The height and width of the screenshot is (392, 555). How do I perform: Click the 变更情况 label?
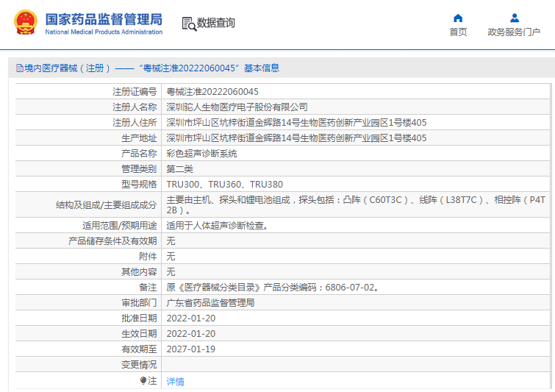point(139,365)
